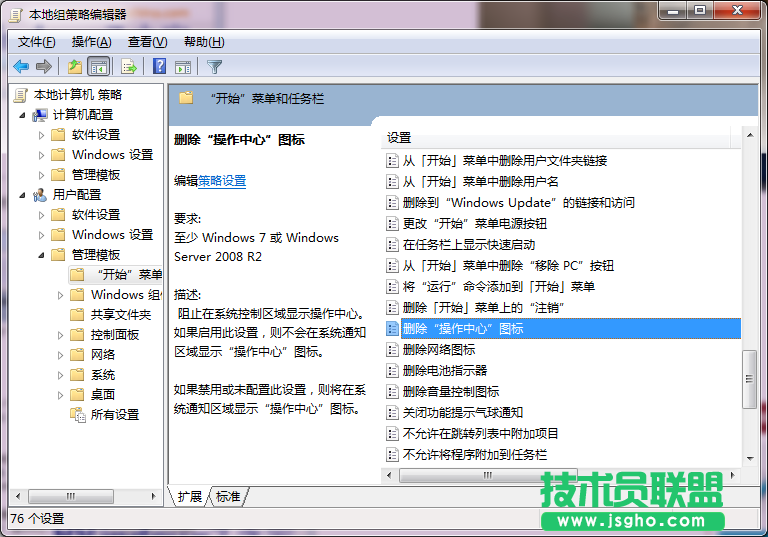
Task: Toggle the show/hide console tree icon
Action: (x=98, y=66)
